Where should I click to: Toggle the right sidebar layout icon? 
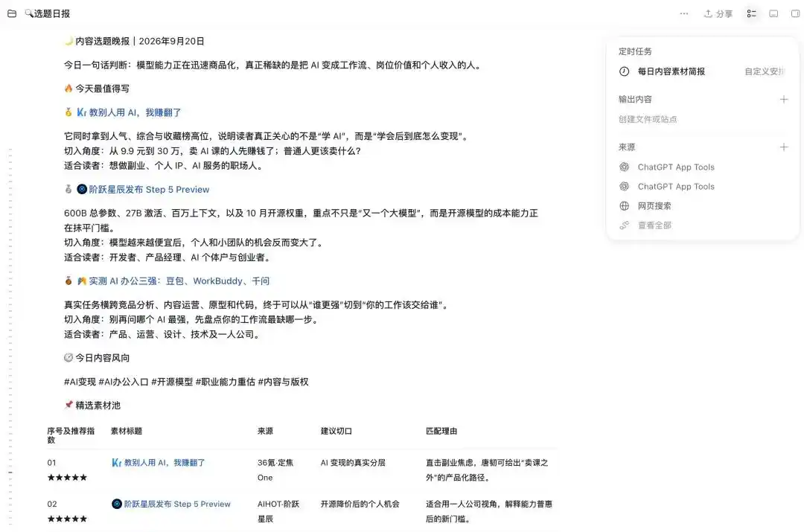pos(795,14)
